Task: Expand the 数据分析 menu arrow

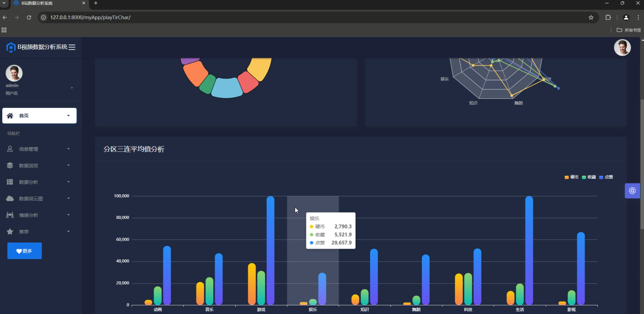Action: click(68, 182)
